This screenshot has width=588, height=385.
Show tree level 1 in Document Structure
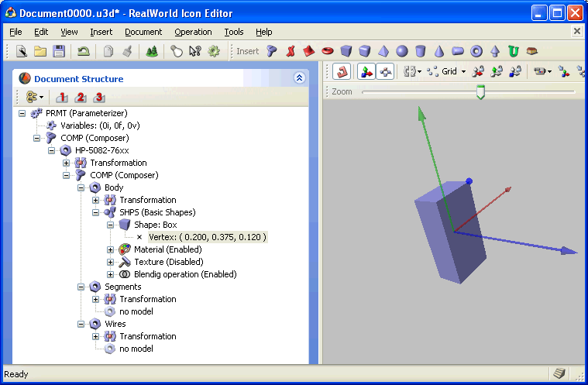tap(62, 98)
